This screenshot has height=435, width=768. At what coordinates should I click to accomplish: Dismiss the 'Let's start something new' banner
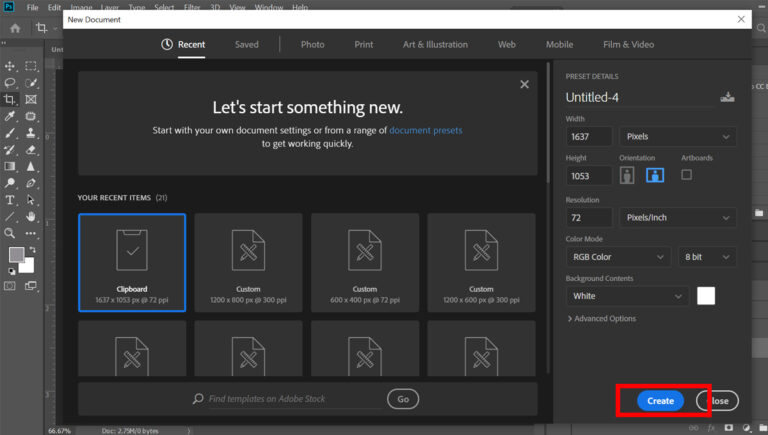tap(525, 84)
